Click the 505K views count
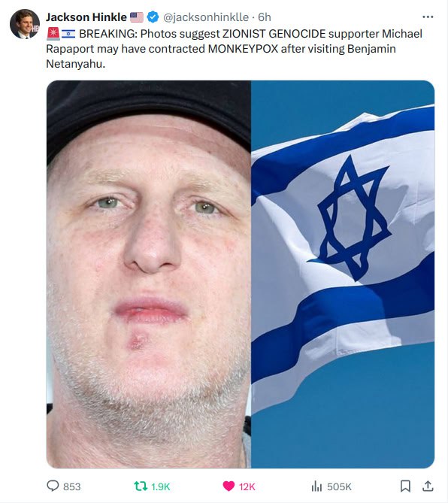 point(339,486)
